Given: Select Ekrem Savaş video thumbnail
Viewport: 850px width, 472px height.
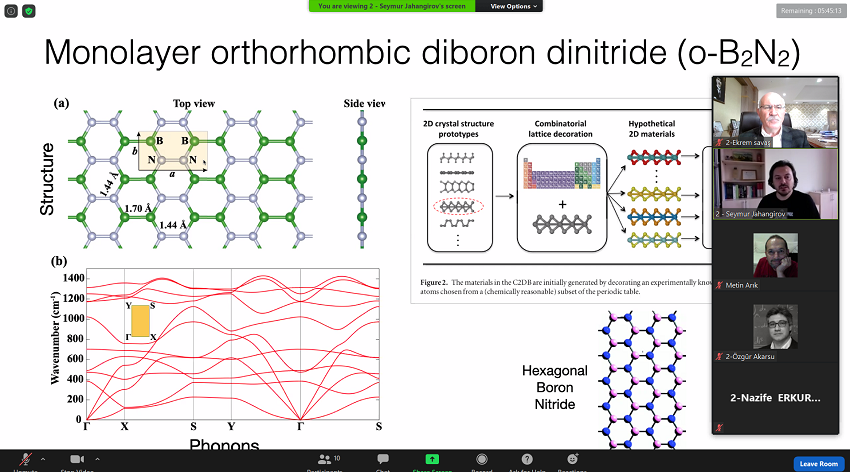Looking at the screenshot, I should click(x=774, y=111).
